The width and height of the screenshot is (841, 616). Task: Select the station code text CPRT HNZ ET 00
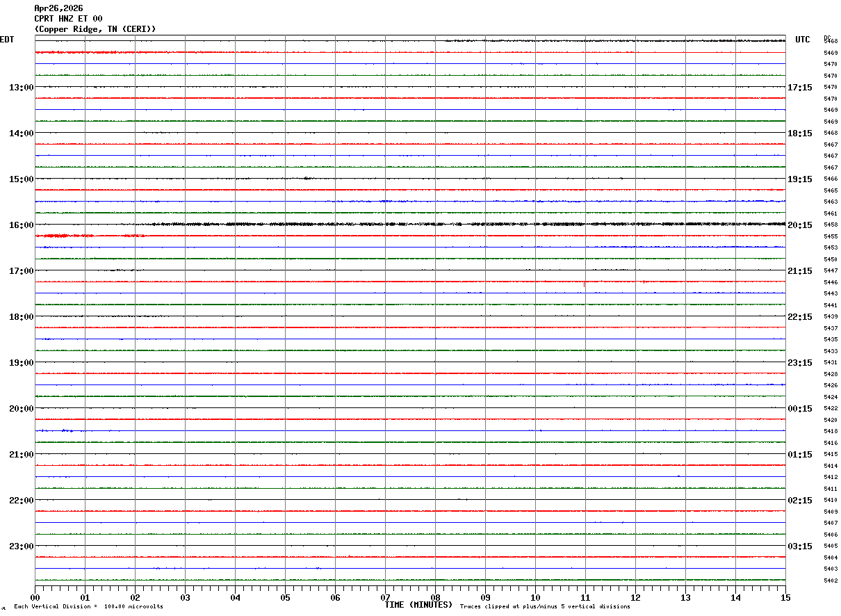click(x=68, y=19)
